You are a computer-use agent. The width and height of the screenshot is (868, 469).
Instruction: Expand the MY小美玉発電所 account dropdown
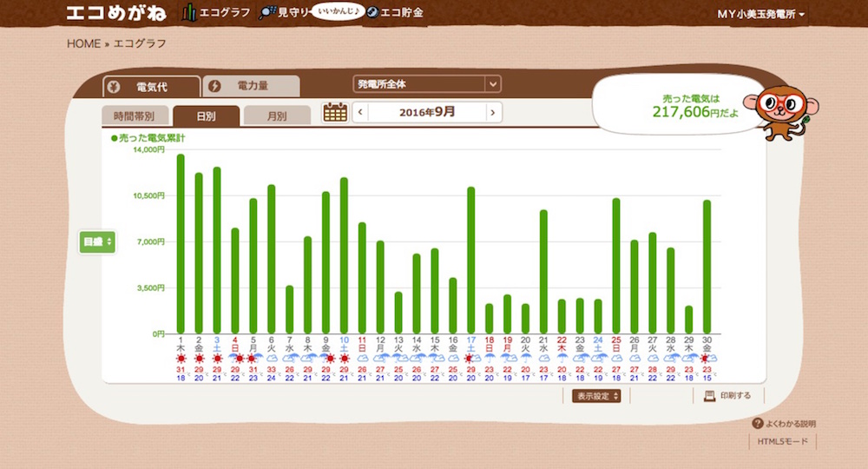(x=760, y=14)
